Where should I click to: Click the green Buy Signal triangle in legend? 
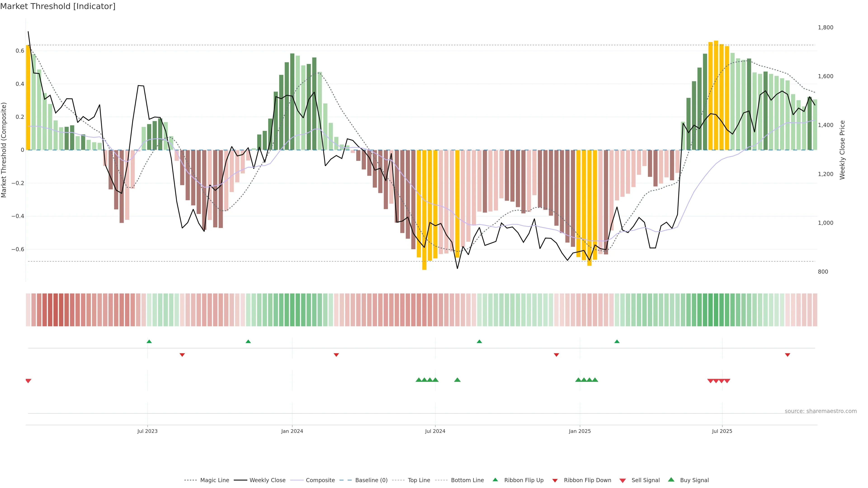(671, 480)
